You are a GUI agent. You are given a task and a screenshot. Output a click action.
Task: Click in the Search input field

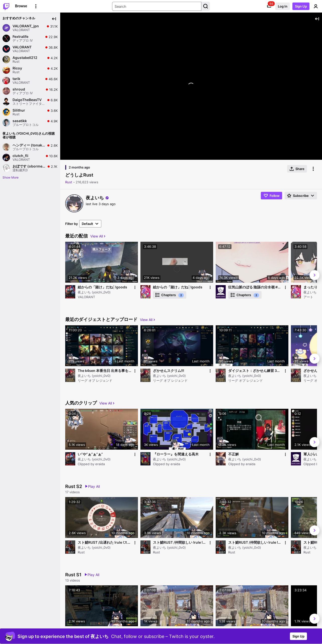157,6
